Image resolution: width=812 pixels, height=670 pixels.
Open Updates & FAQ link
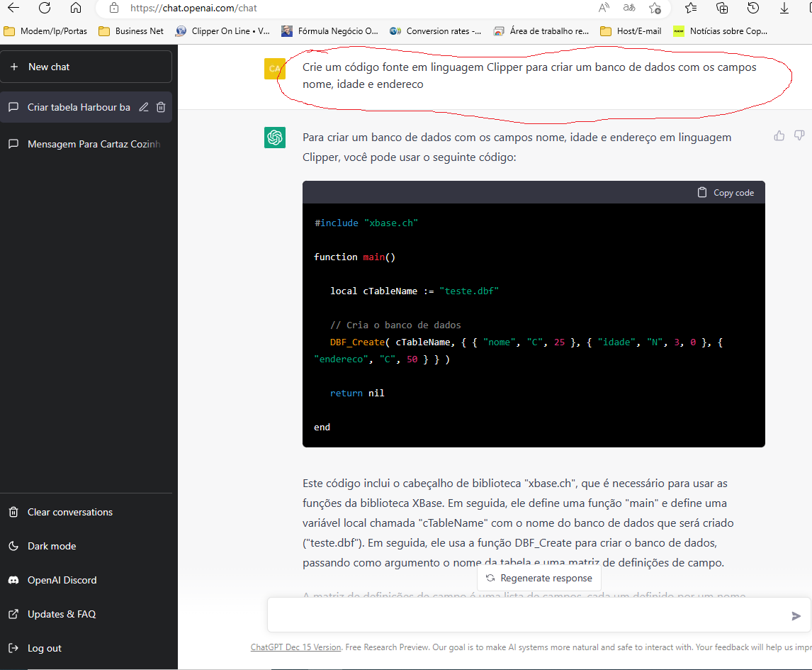point(61,614)
